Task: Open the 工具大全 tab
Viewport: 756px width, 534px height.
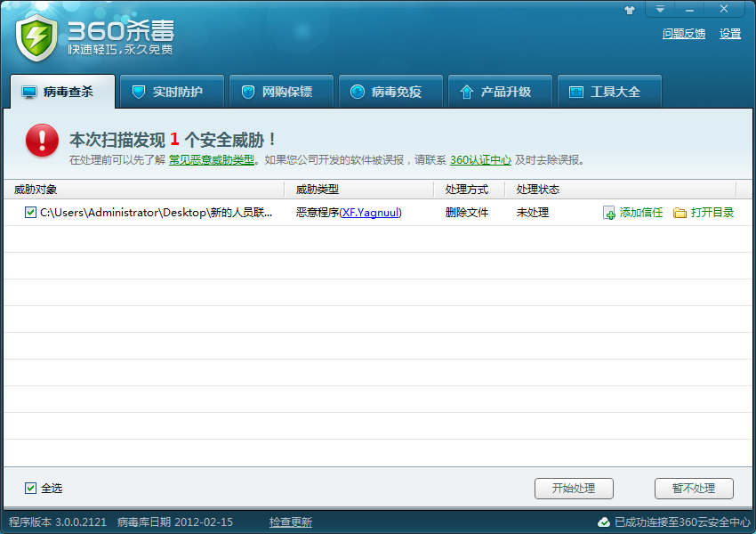Action: pyautogui.click(x=610, y=92)
